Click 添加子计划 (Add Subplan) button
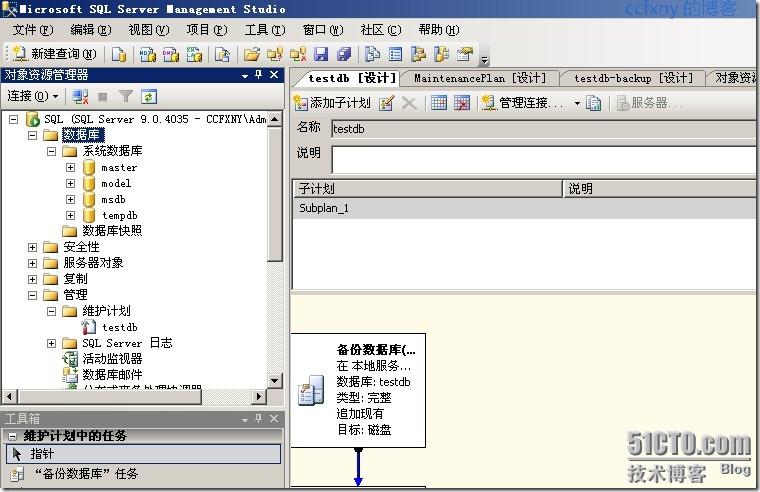Viewport: 760px width, 492px height. pyautogui.click(x=332, y=103)
